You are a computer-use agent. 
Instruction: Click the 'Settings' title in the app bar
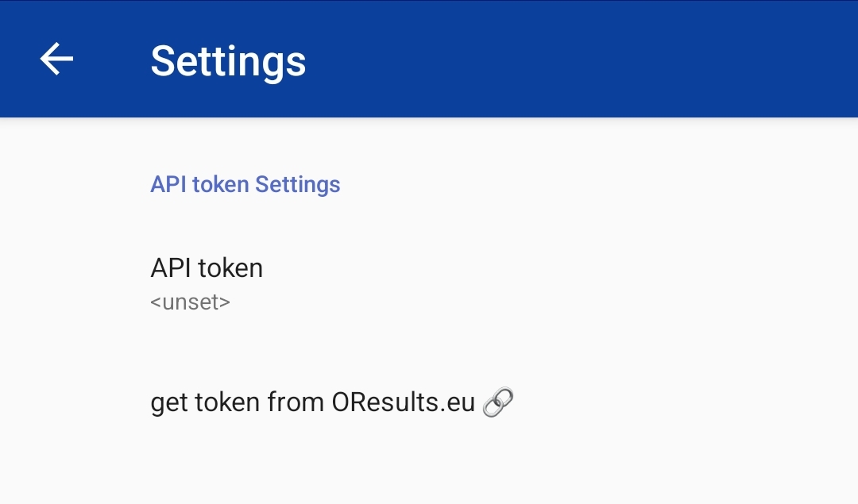228,60
